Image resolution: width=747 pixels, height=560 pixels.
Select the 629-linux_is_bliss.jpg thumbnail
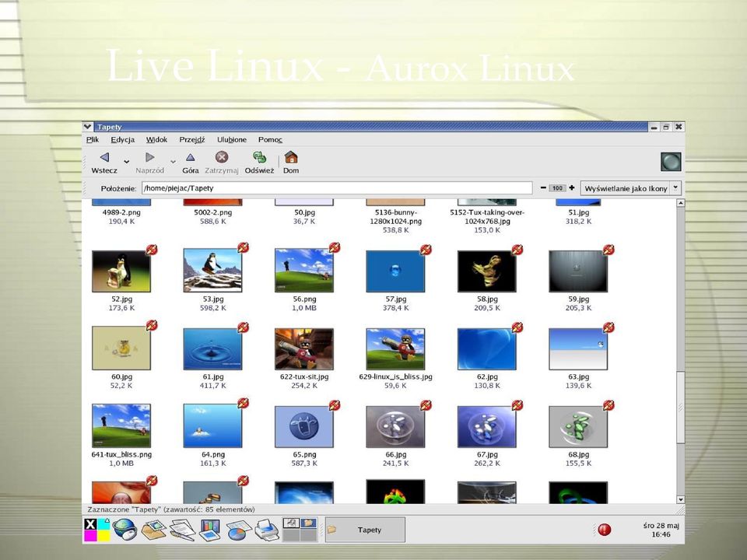[x=395, y=349]
